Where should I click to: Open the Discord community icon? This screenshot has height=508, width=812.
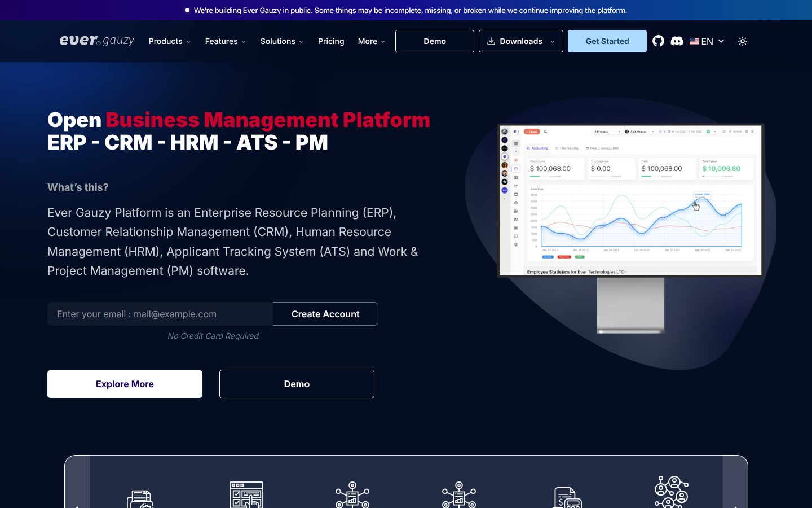tap(677, 41)
